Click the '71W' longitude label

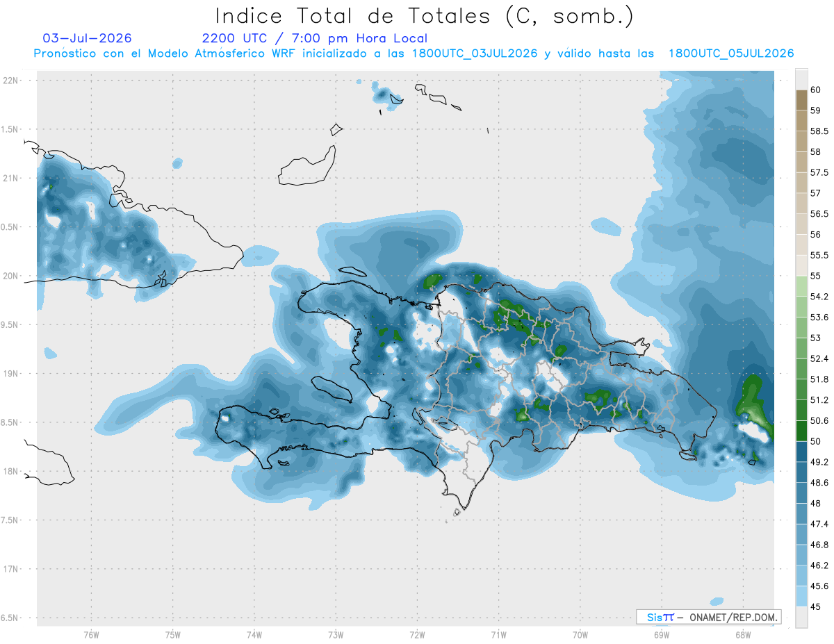[x=498, y=634]
